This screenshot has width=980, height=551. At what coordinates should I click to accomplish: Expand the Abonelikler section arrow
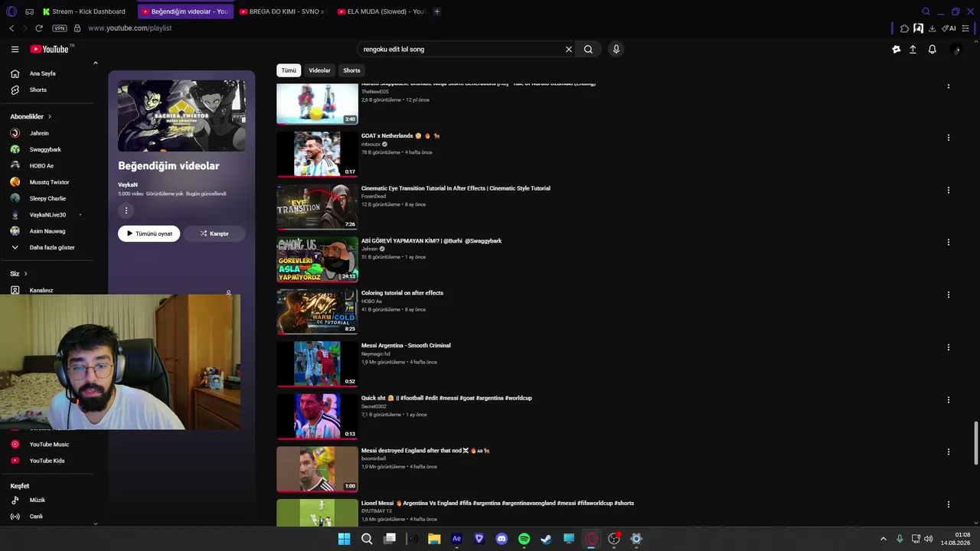point(50,116)
